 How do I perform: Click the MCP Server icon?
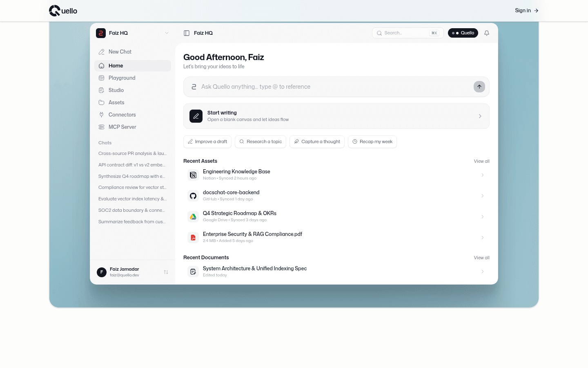(x=102, y=127)
